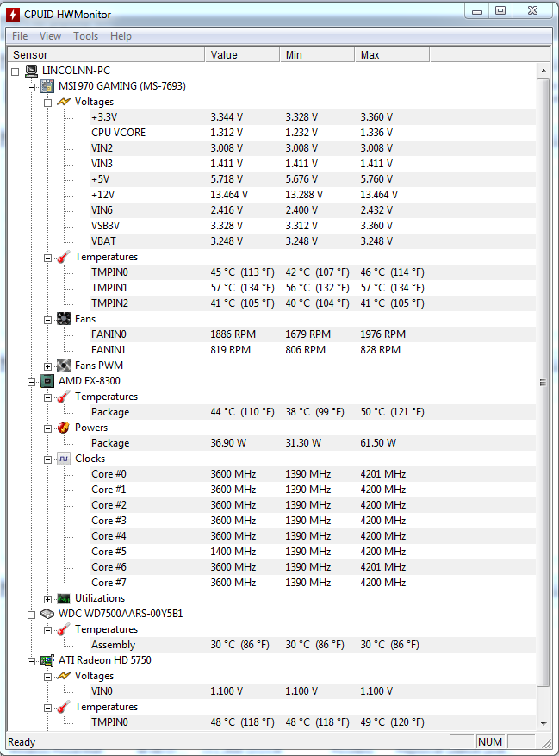
Task: Collapse the AMD FX-8300 Clocks node
Action: click(47, 459)
